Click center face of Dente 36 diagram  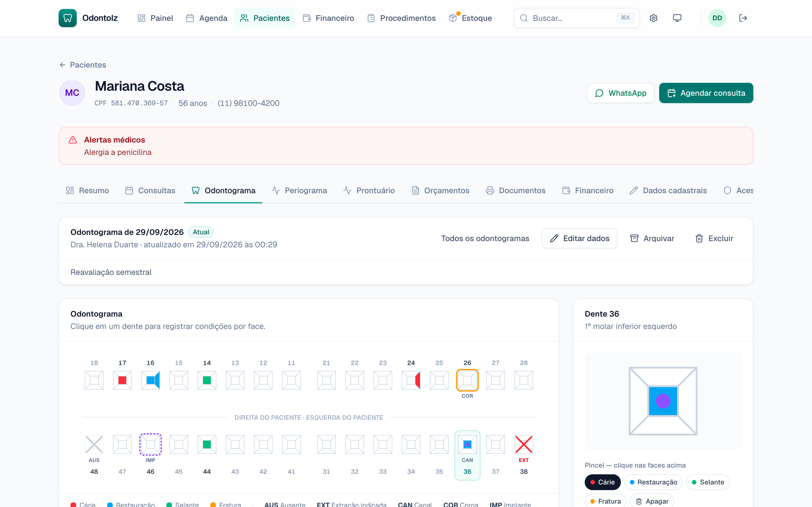663,401
